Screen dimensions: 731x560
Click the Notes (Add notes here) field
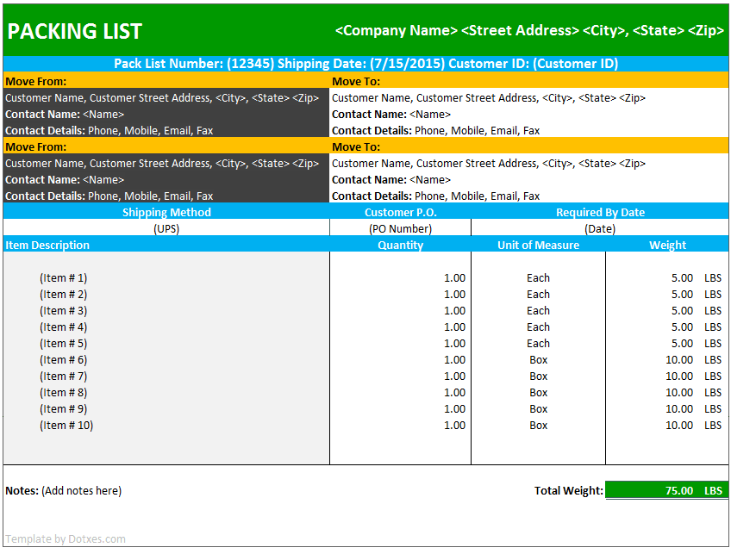pyautogui.click(x=64, y=490)
